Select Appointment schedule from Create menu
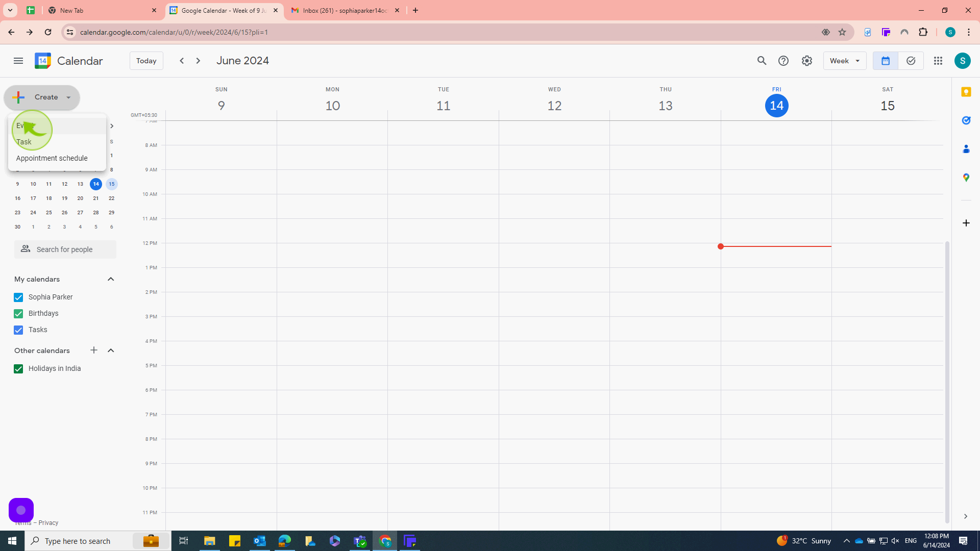The width and height of the screenshot is (980, 551). pos(57,158)
